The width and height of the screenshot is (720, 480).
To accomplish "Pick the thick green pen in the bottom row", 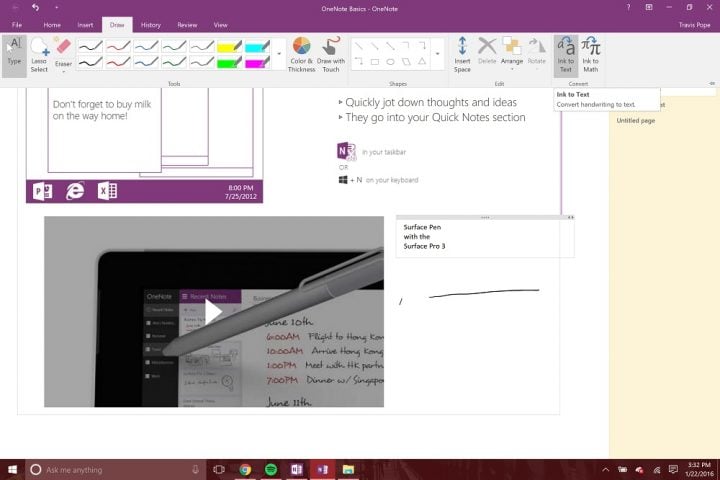I will pos(174,62).
